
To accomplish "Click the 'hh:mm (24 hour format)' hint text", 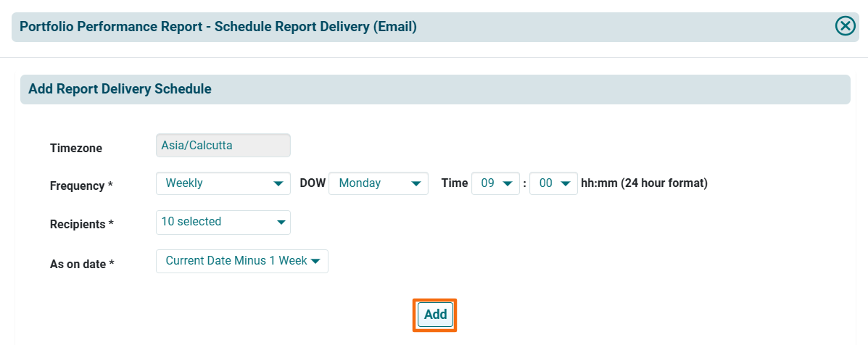I will pos(644,183).
